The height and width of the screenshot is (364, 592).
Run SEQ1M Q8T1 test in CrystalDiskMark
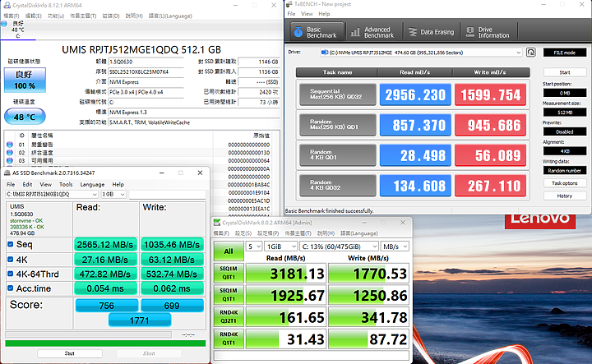pyautogui.click(x=229, y=273)
